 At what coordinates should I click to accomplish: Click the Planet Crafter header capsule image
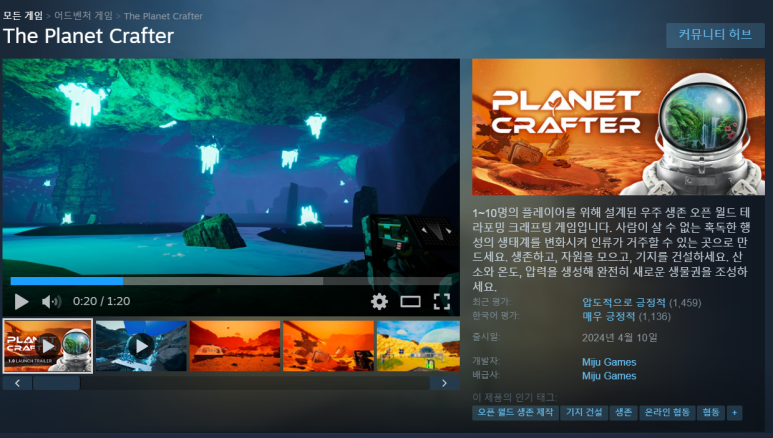pyautogui.click(x=618, y=127)
